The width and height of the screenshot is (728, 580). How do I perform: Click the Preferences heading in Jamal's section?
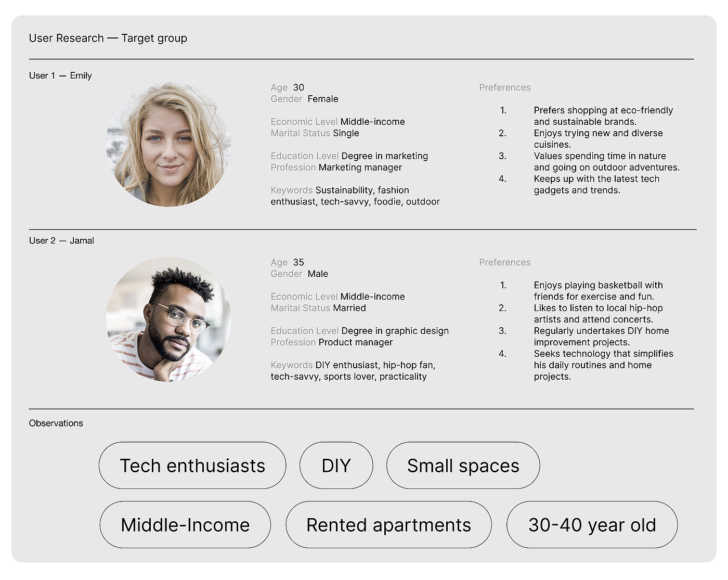(505, 262)
